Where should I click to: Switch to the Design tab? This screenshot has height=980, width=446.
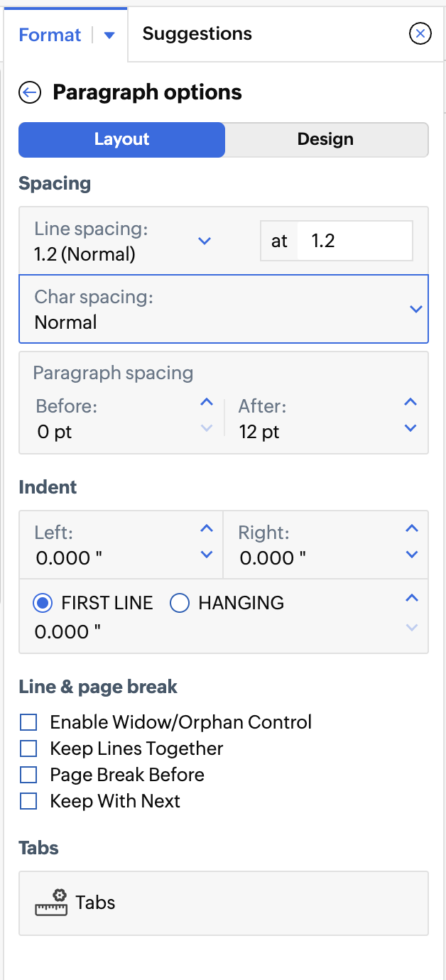[325, 139]
